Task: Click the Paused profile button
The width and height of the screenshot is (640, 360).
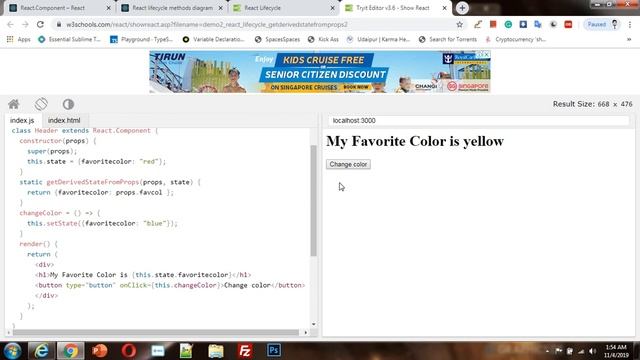Action: 601,24
